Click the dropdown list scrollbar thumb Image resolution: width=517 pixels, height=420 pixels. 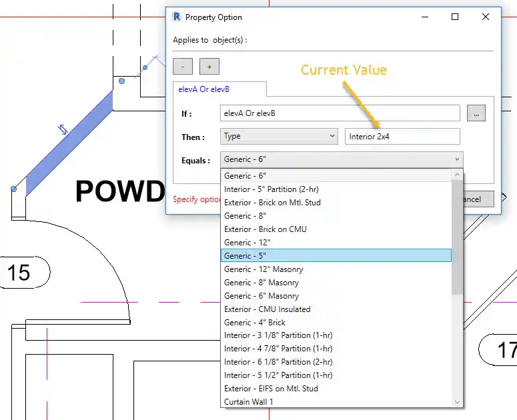pyautogui.click(x=457, y=233)
